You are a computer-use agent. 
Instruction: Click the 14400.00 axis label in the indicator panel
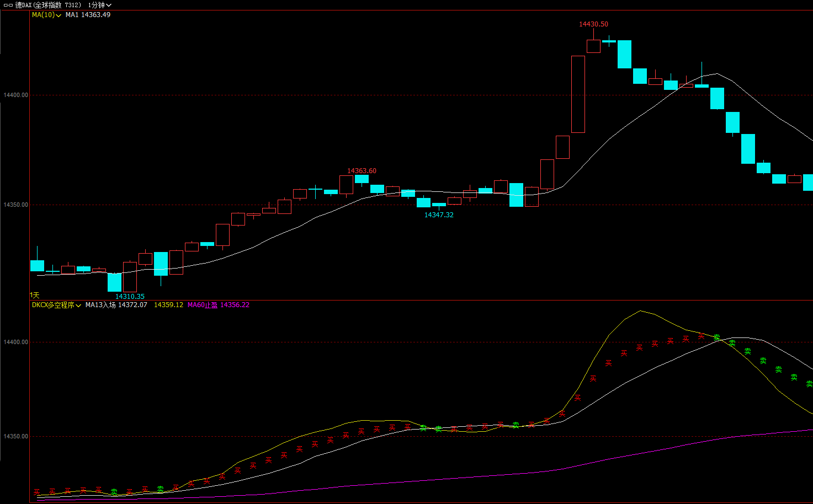click(x=15, y=342)
